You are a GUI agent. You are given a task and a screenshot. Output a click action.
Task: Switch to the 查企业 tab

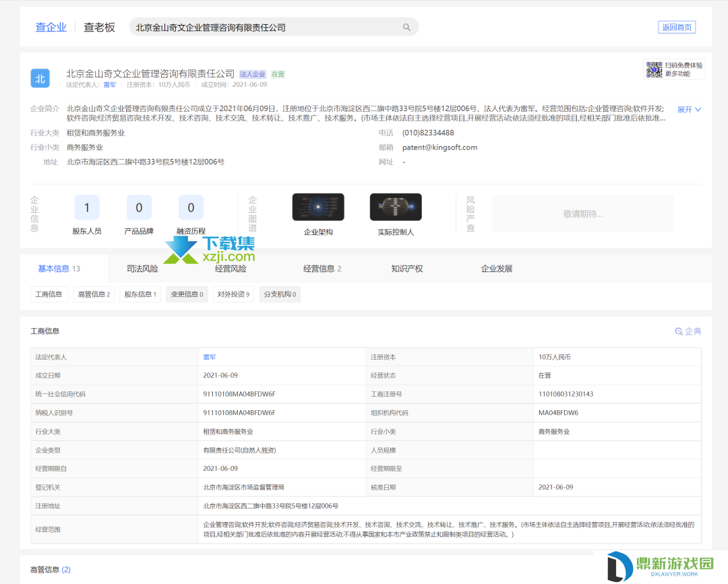(51, 28)
